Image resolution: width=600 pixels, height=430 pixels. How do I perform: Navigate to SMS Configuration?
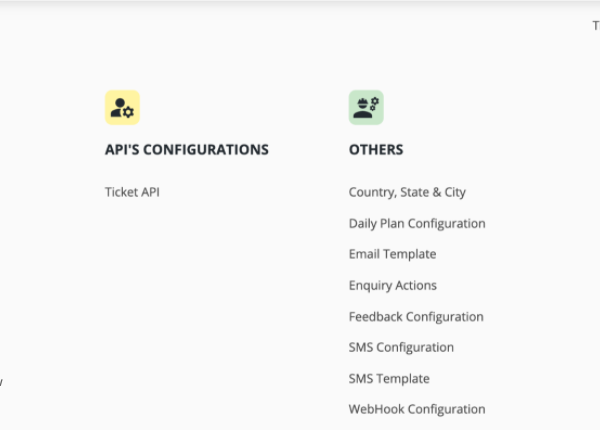pos(401,347)
